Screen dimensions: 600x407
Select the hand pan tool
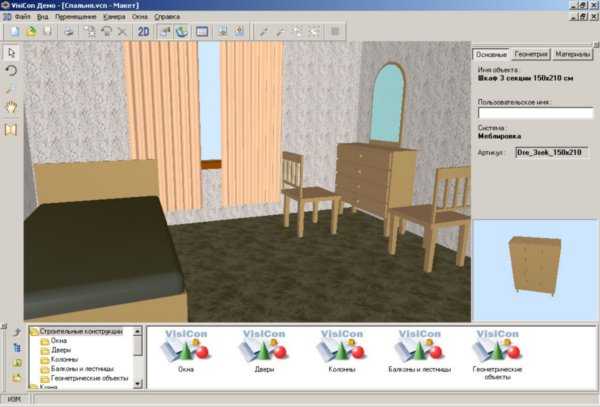pos(11,106)
